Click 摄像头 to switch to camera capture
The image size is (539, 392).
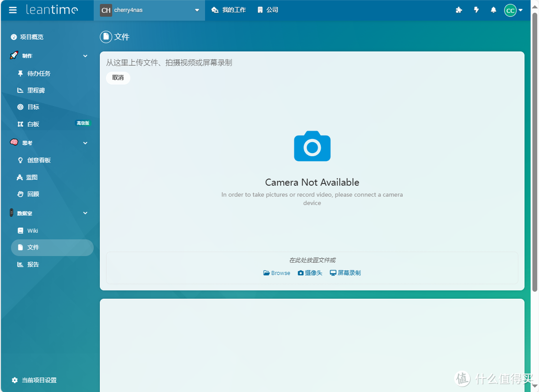[x=309, y=273]
